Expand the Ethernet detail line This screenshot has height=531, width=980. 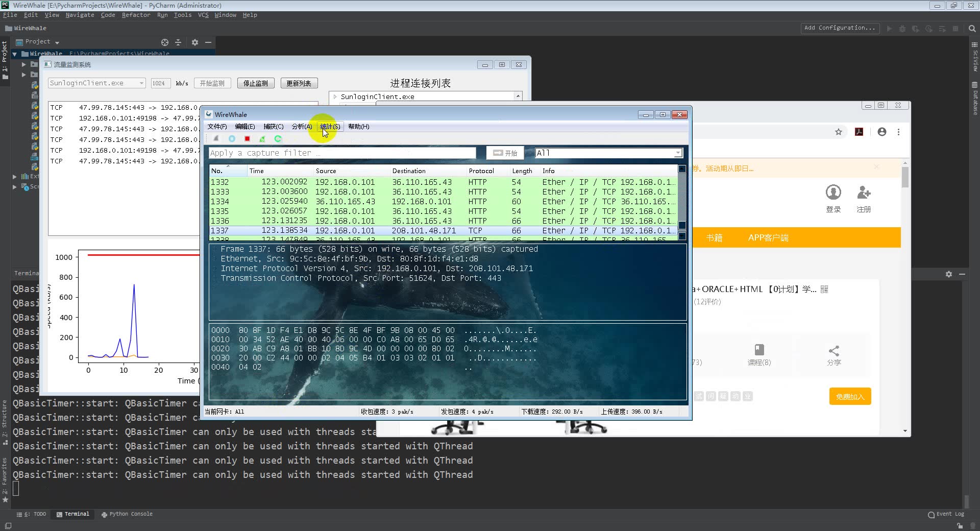(x=215, y=259)
